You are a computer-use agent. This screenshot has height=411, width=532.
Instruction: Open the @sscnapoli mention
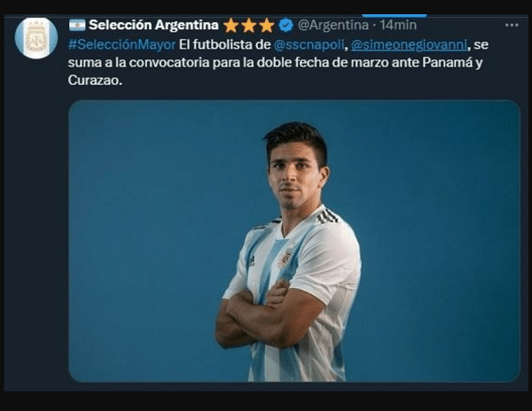[309, 44]
